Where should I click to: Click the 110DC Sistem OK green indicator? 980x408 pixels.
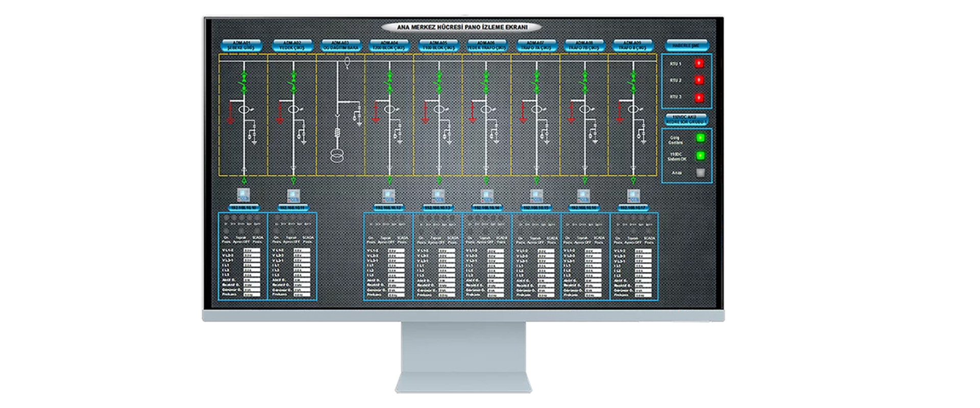click(x=701, y=155)
